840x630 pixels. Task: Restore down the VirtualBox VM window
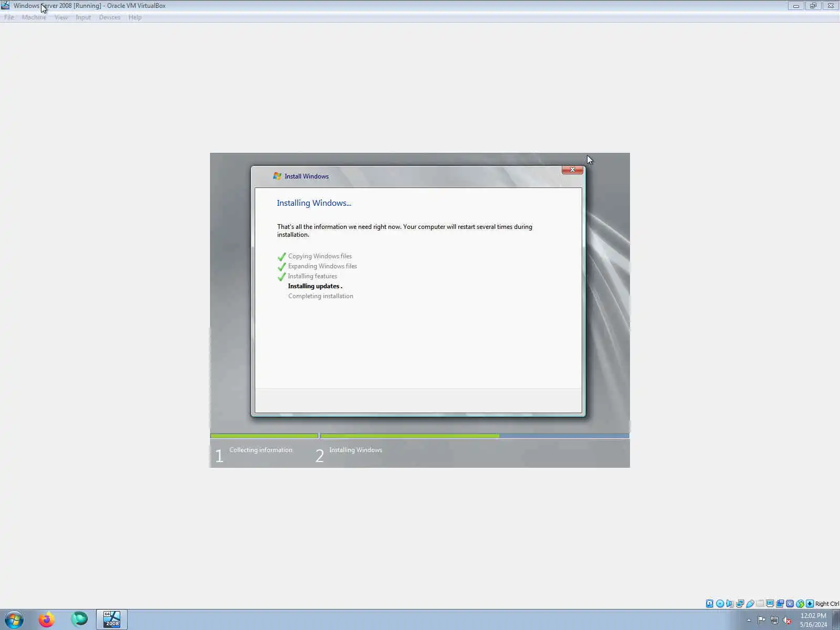(x=813, y=6)
